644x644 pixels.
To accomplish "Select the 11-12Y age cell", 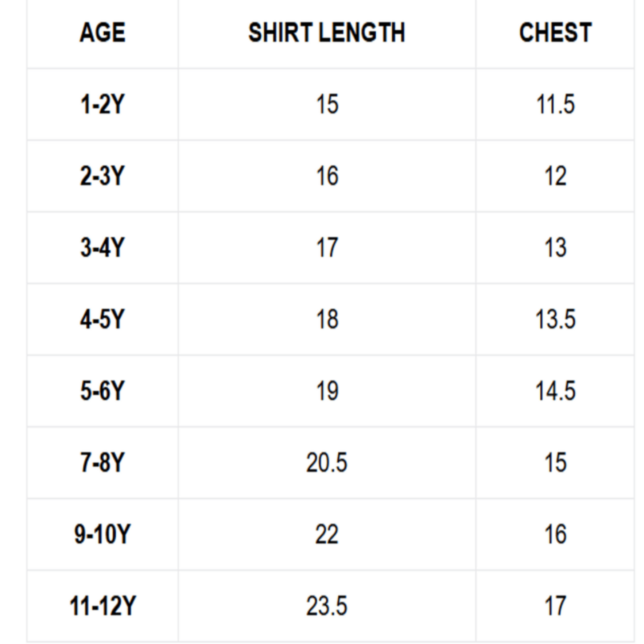I will click(x=103, y=606).
